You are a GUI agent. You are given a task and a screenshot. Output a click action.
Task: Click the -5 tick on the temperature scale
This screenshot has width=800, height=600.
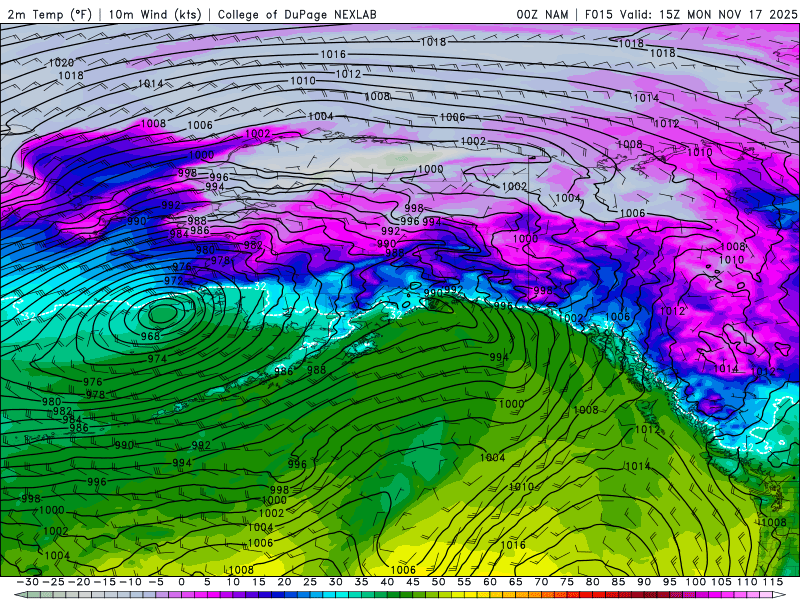point(156,582)
